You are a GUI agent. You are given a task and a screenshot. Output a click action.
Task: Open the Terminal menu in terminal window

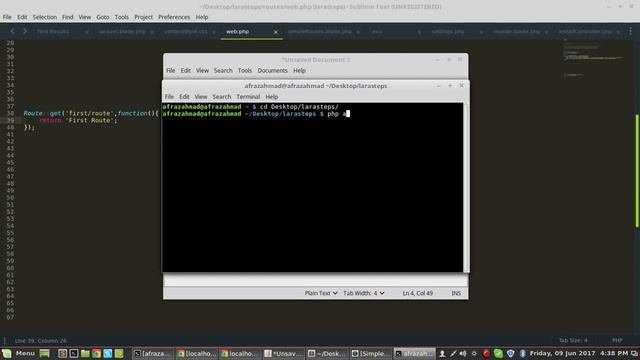pos(248,97)
